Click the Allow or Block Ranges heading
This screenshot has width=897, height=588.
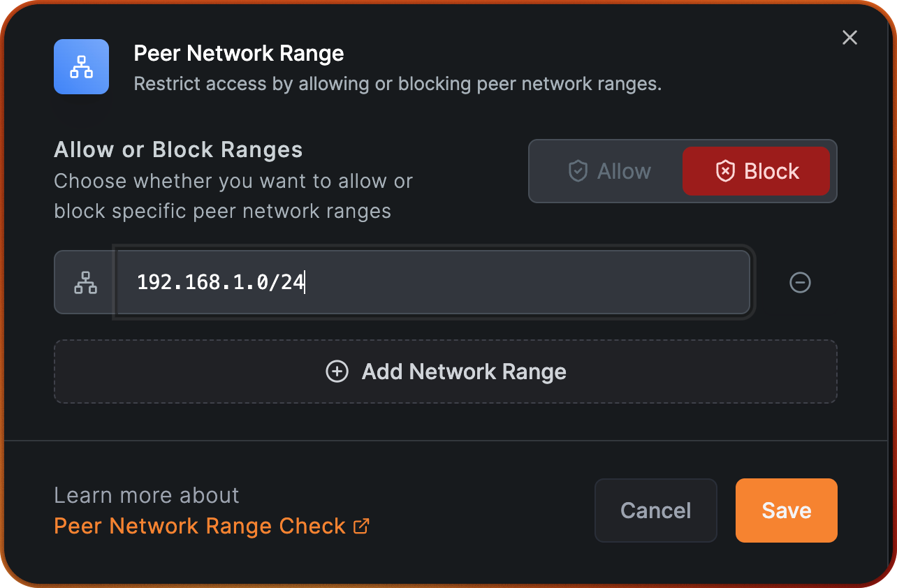pos(178,149)
